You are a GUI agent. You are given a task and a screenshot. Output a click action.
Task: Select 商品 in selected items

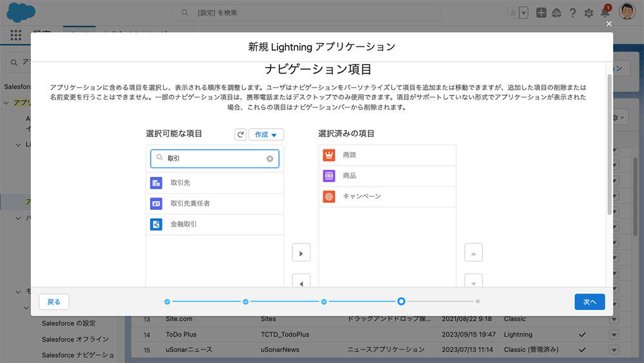pos(387,176)
